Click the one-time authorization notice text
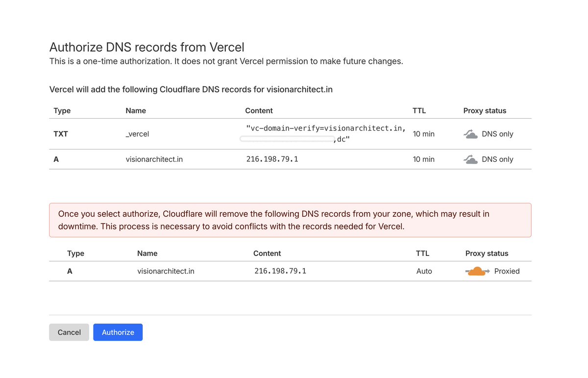The height and width of the screenshot is (378, 588). coord(226,61)
